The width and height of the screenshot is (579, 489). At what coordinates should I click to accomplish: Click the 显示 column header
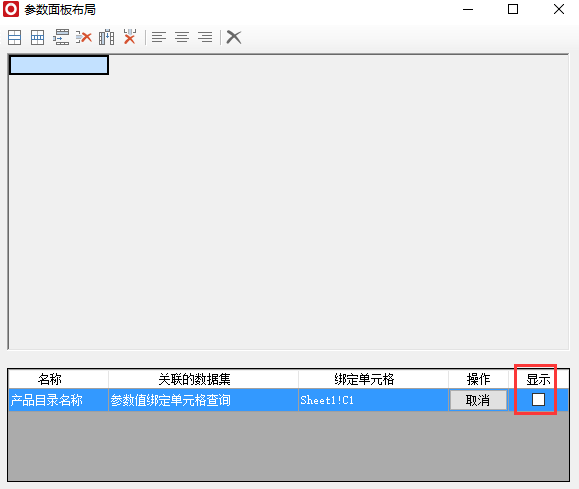[x=538, y=379]
